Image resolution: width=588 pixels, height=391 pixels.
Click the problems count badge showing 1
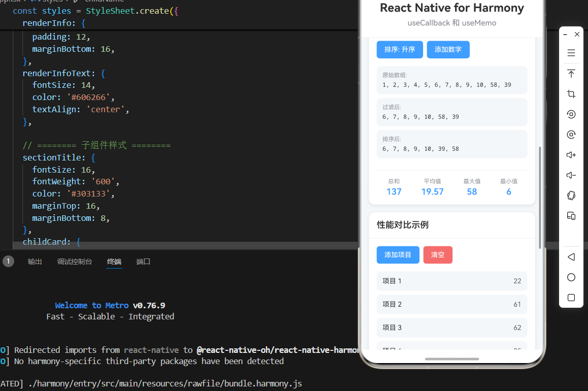pos(8,261)
